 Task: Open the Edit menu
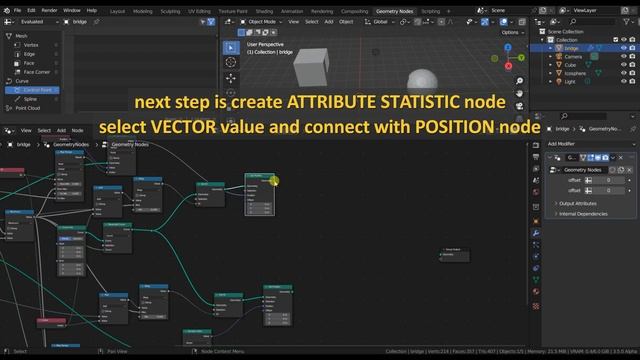[31, 10]
